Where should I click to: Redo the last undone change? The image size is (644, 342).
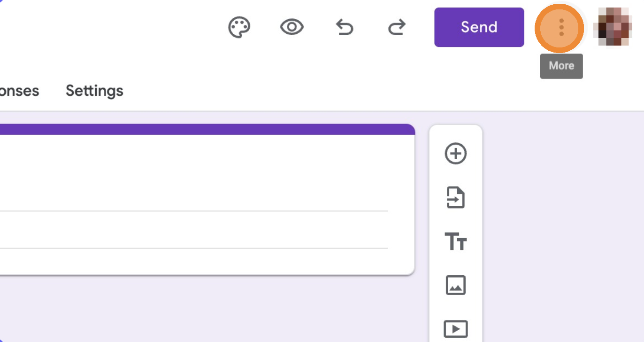(397, 27)
